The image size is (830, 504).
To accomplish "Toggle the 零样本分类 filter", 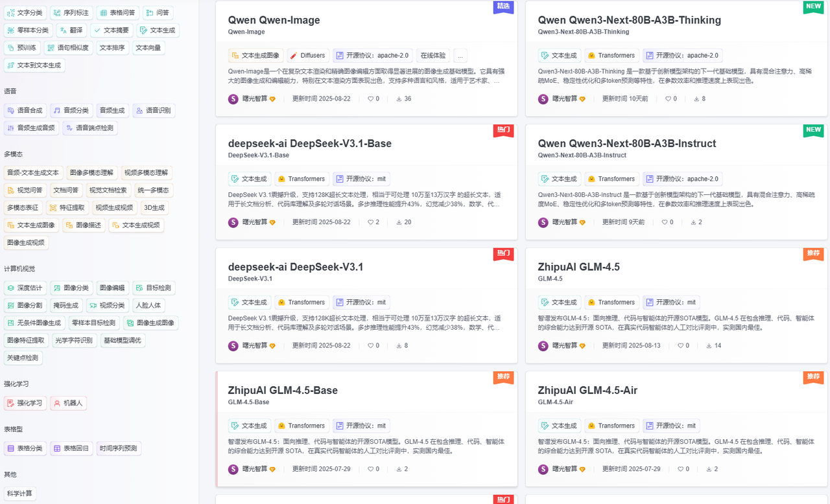I will [29, 30].
